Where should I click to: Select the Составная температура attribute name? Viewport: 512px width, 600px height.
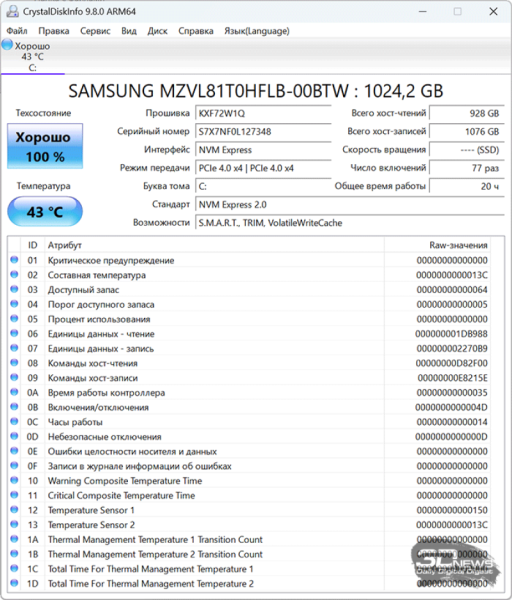point(96,275)
